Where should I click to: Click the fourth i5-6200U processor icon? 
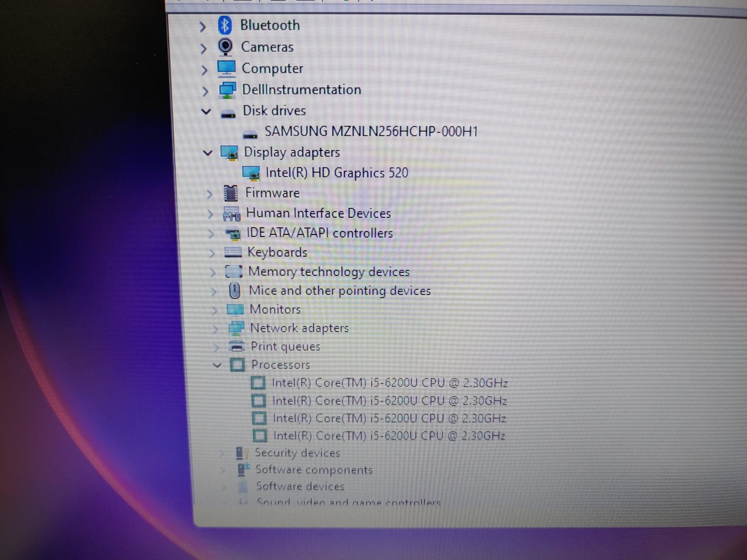pyautogui.click(x=260, y=436)
